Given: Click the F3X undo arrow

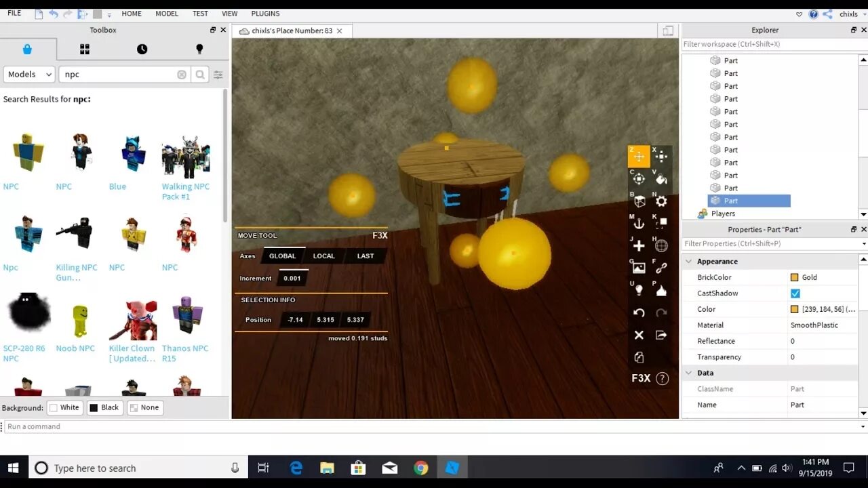Looking at the screenshot, I should pyautogui.click(x=639, y=312).
